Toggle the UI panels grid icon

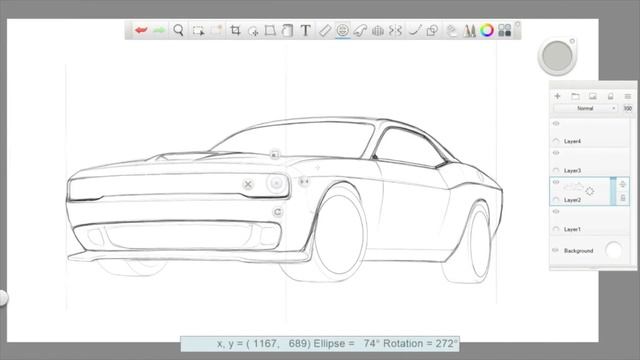pyautogui.click(x=504, y=30)
